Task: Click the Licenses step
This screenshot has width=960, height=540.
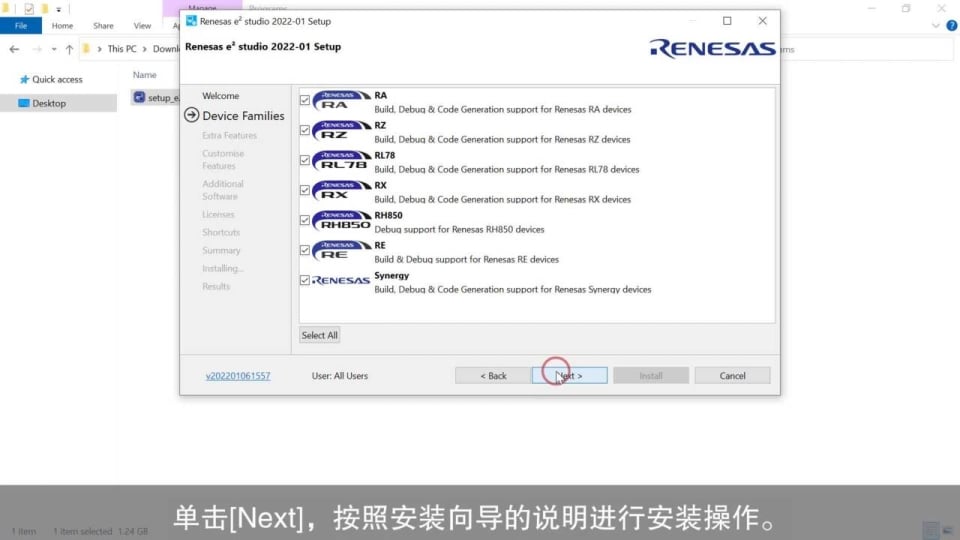Action: pos(218,214)
